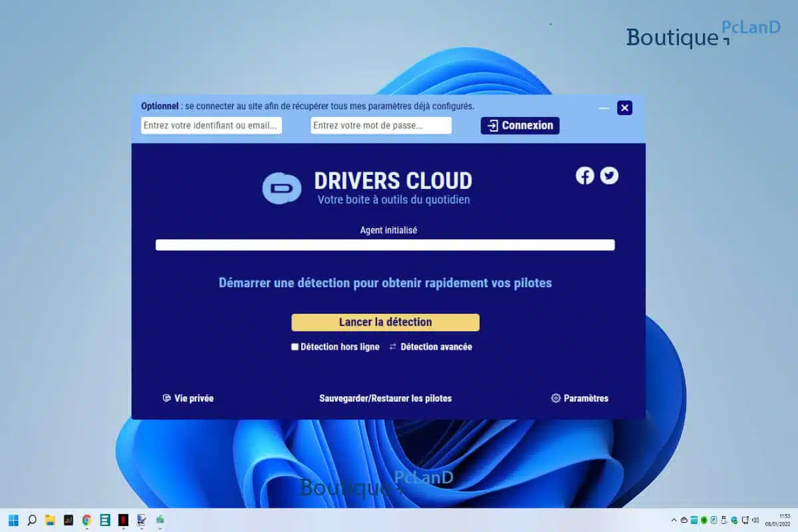Open the Windows Start menu
Screen dimensions: 798x532
[x=13, y=520]
